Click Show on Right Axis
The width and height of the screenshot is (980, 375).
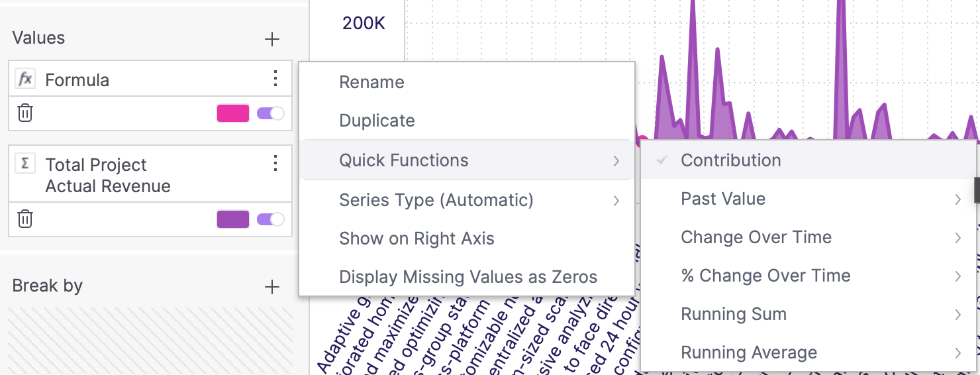(x=467, y=239)
